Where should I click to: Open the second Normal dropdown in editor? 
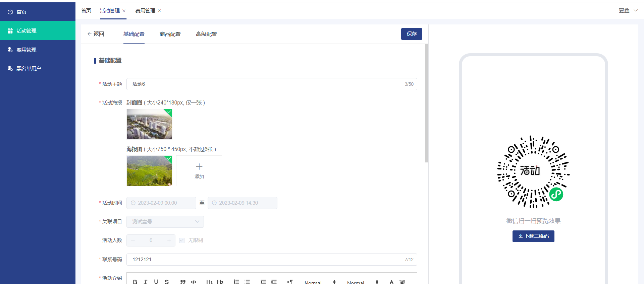(x=363, y=282)
